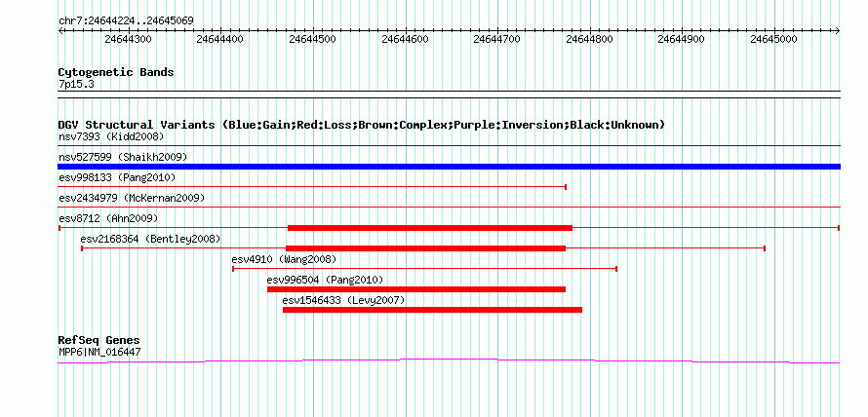This screenshot has height=417, width=868.
Task: Click ruler position 24644600
Action: [405, 39]
